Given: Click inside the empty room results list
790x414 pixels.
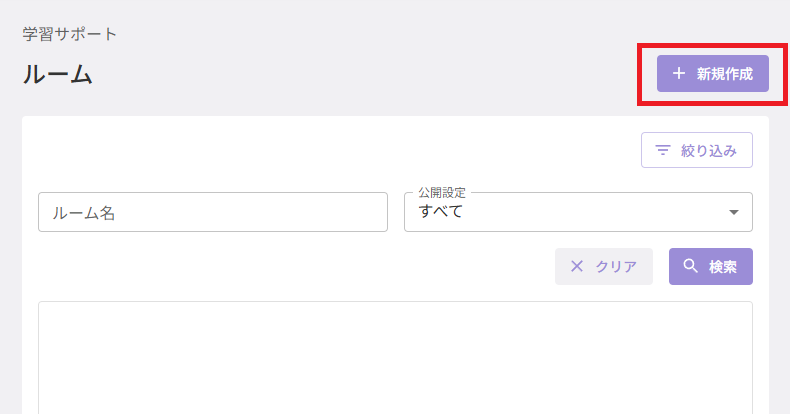Looking at the screenshot, I should pyautogui.click(x=396, y=358).
